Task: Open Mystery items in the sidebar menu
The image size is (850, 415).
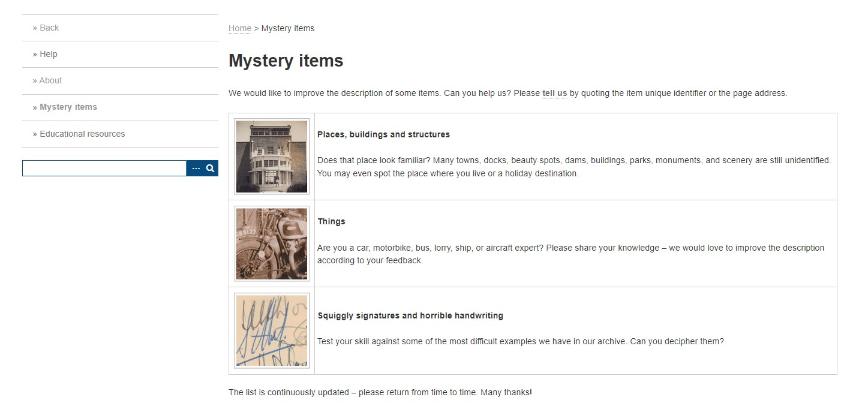Action: (65, 107)
